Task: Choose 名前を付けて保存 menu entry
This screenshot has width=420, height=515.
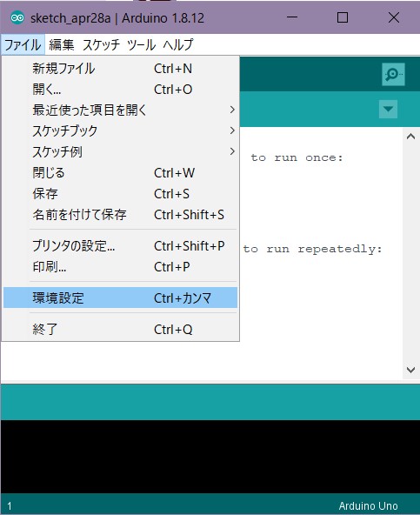Action: click(120, 215)
